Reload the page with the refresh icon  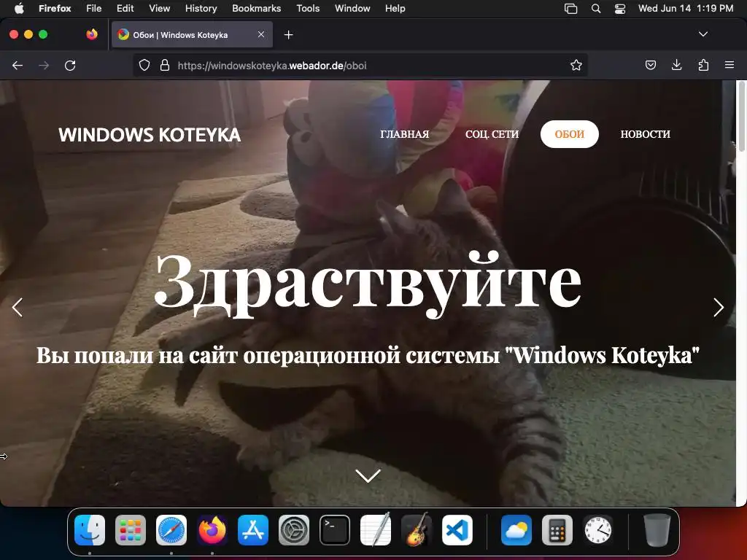(x=70, y=65)
